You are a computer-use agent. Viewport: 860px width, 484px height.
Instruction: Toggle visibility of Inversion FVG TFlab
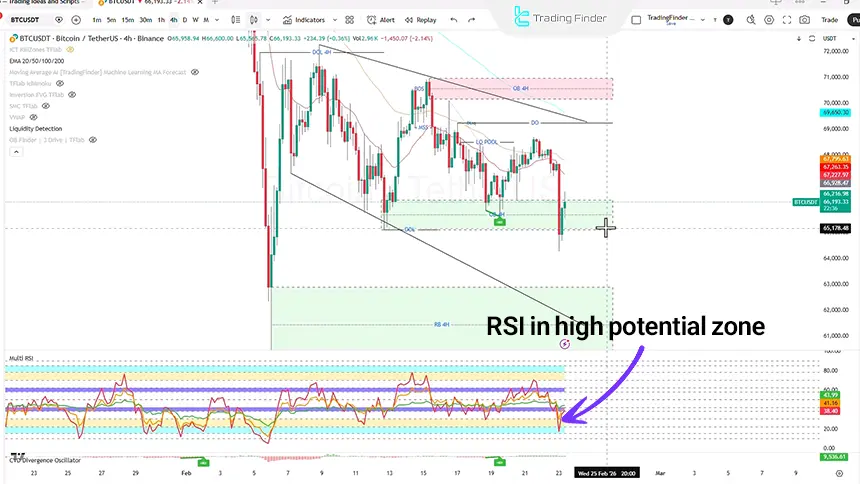[x=72, y=94]
